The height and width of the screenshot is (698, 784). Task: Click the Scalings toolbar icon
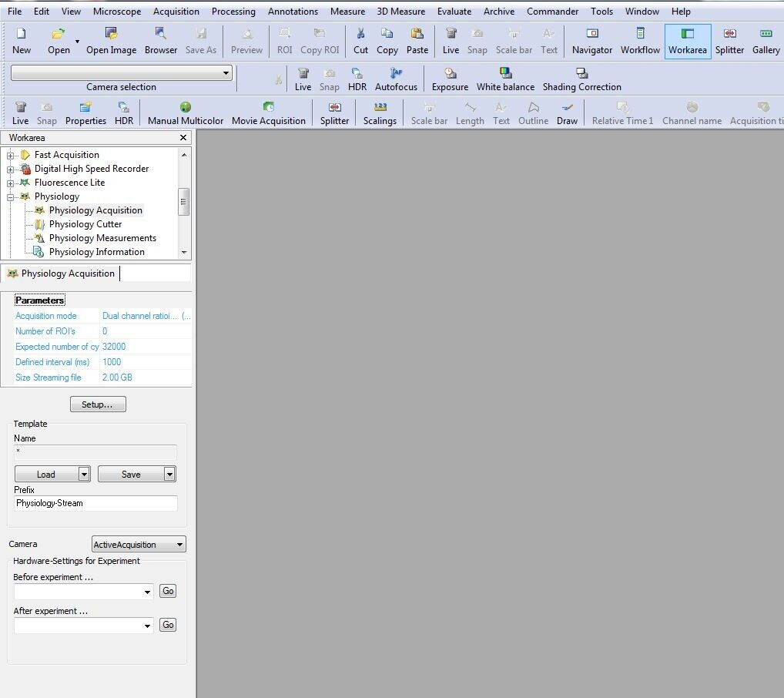(x=380, y=112)
